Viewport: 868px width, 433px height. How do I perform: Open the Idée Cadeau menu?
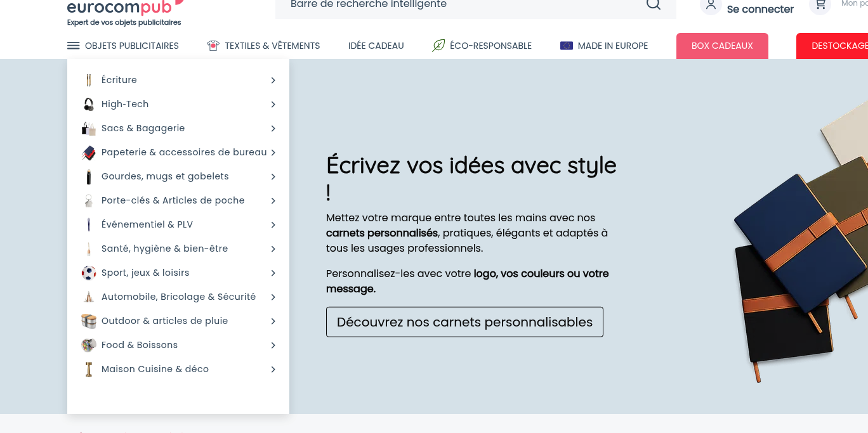point(376,46)
